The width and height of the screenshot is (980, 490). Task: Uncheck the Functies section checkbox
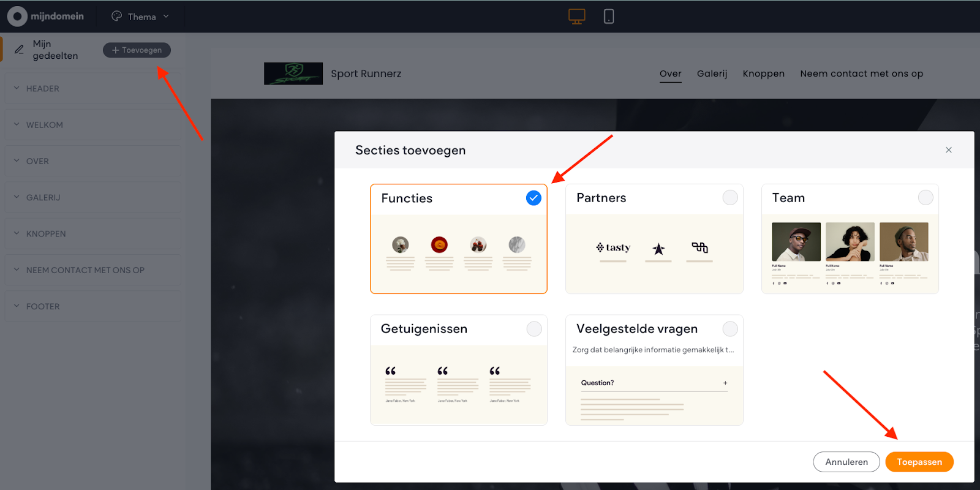(x=533, y=198)
